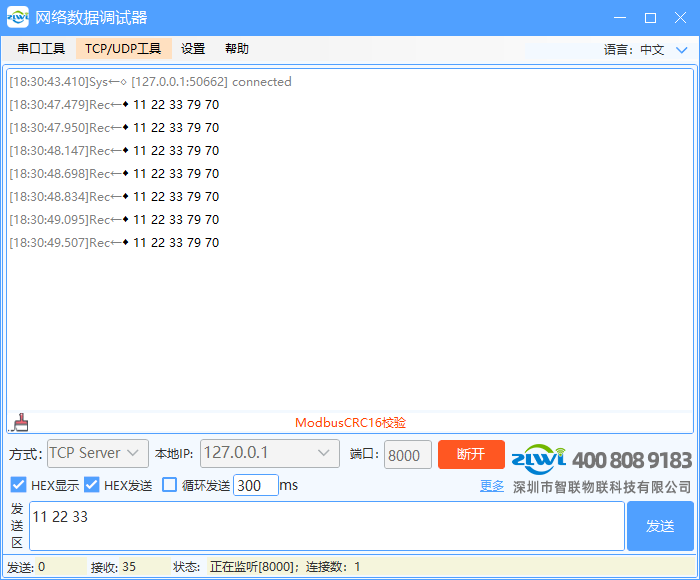
Task: Click the ZLWL company logo
Action: coord(538,459)
